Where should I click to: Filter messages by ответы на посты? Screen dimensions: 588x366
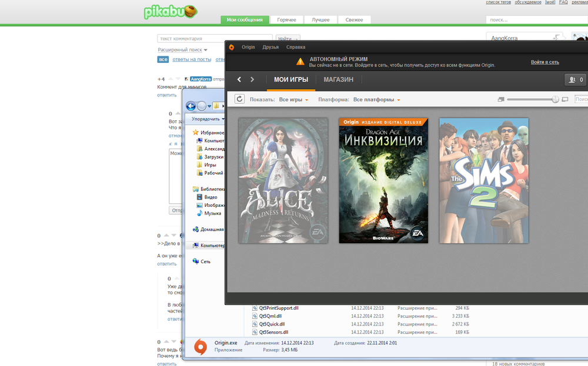192,59
